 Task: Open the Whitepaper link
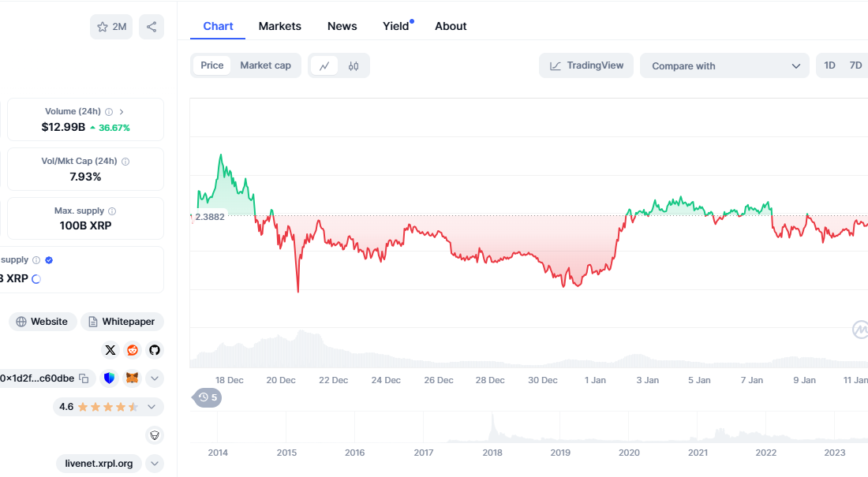(122, 322)
